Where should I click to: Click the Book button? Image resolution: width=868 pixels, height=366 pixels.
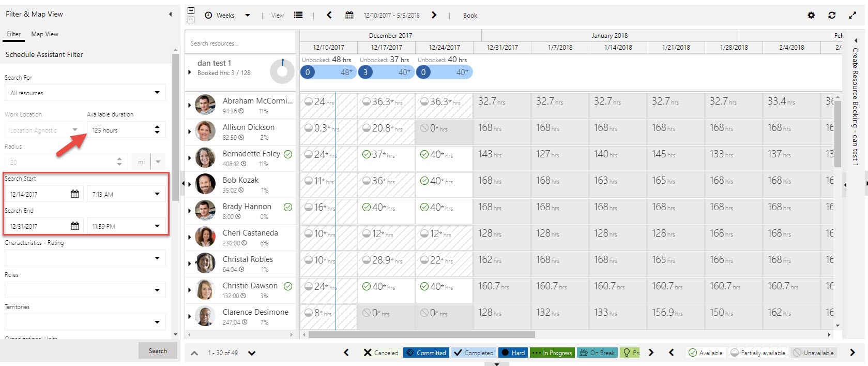[470, 16]
